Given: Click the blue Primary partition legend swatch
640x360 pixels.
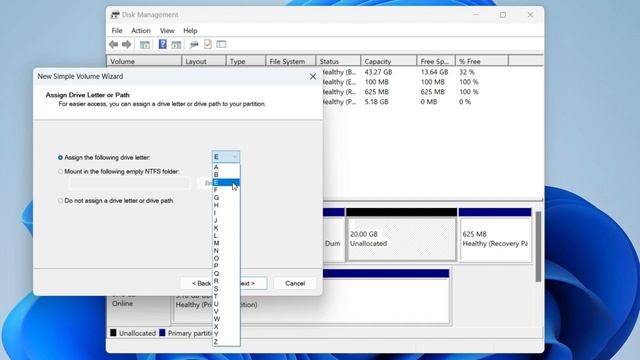Looking at the screenshot, I should (162, 333).
